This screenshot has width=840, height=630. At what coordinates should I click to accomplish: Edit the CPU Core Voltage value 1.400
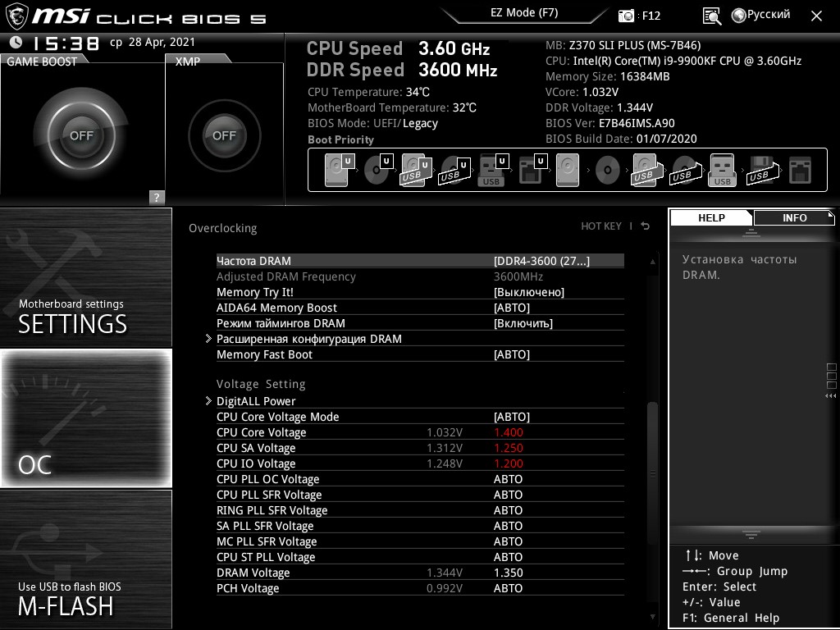pos(508,432)
